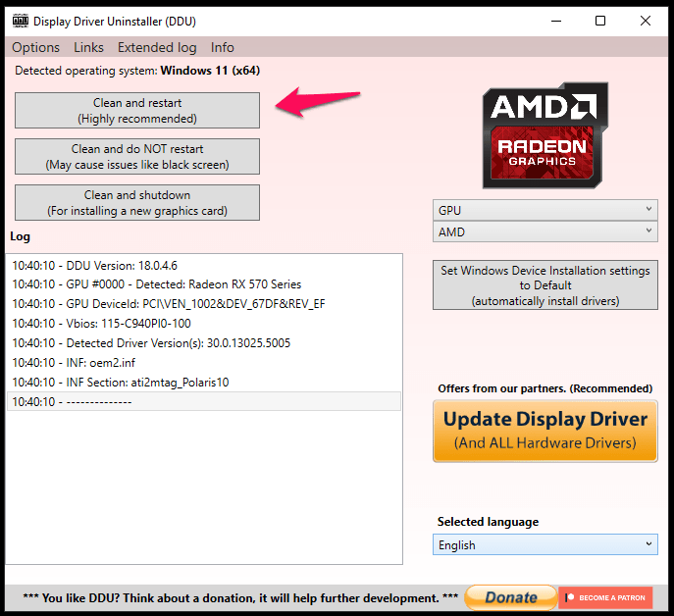Screen dimensions: 674x616
Task: Open the Options menu
Action: (x=36, y=47)
